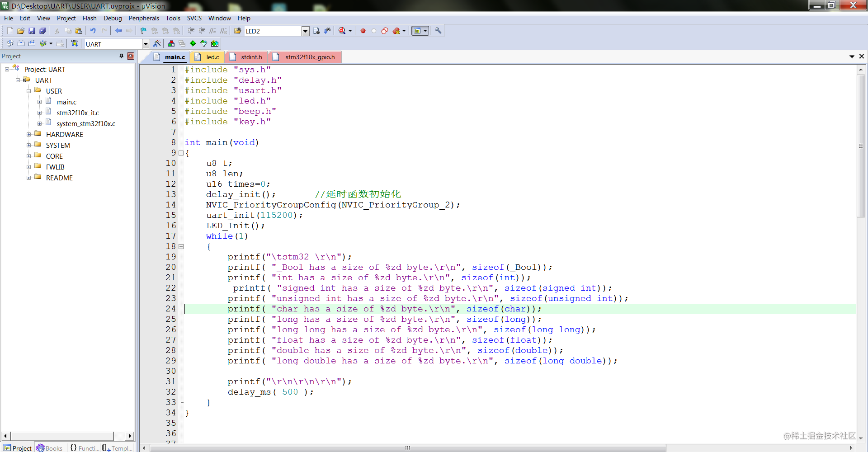Image resolution: width=868 pixels, height=452 pixels.
Task: Translate the current file
Action: [x=10, y=43]
